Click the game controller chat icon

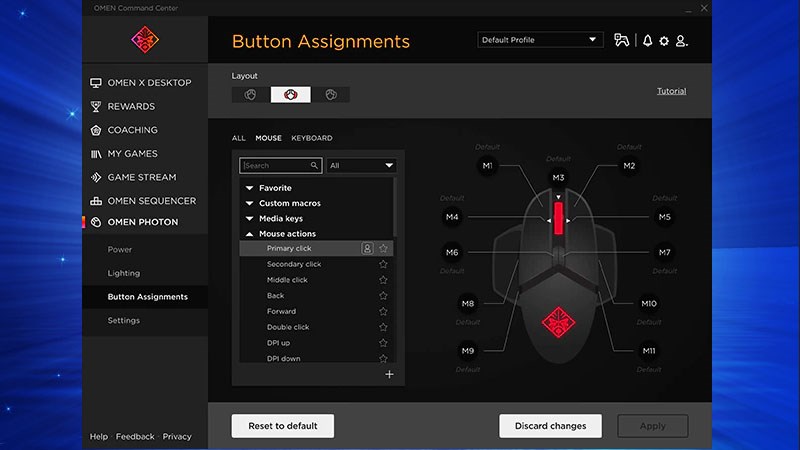click(622, 41)
